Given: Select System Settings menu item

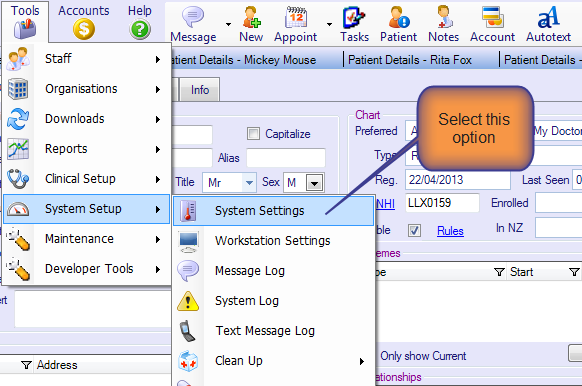Looking at the screenshot, I should 274,211.
